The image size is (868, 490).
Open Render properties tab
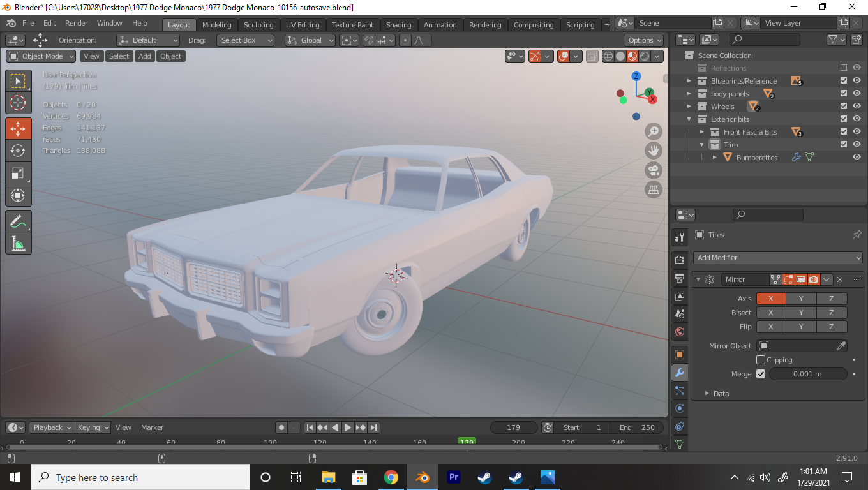coord(679,260)
